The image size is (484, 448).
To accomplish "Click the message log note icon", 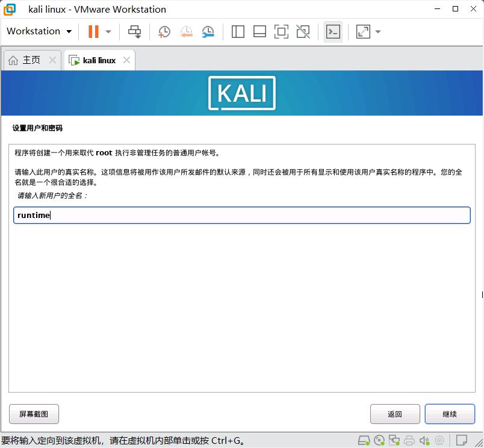I will pos(462,440).
